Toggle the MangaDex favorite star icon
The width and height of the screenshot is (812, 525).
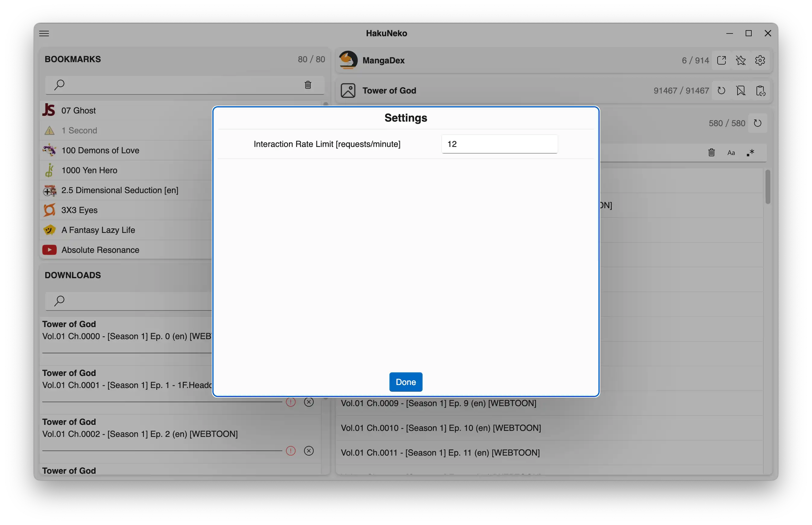[x=741, y=60]
